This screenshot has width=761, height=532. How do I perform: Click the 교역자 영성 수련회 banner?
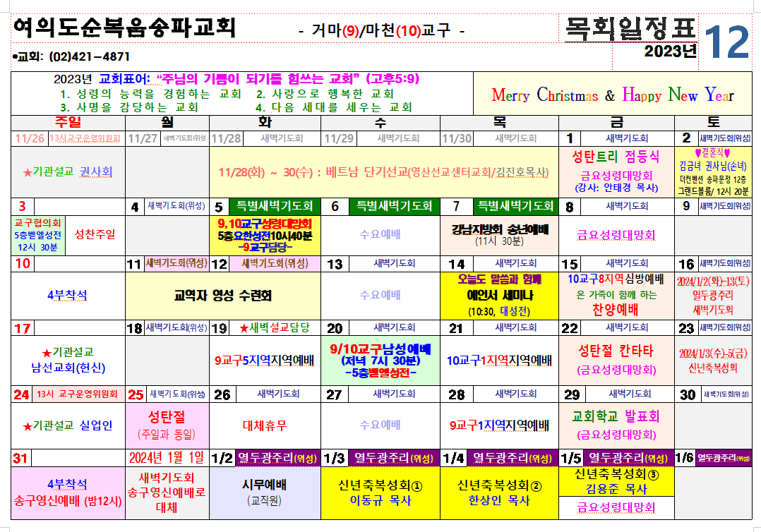pyautogui.click(x=223, y=296)
